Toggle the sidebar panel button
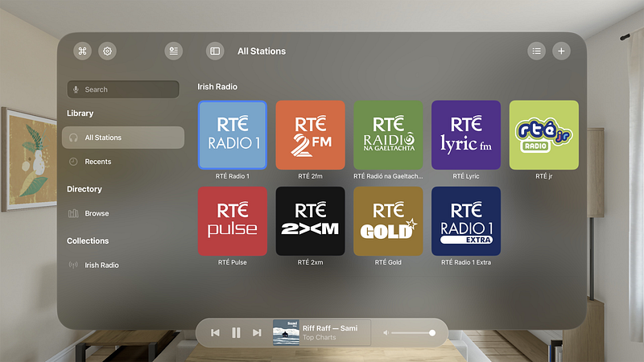Image resolution: width=644 pixels, height=362 pixels. coord(215,51)
